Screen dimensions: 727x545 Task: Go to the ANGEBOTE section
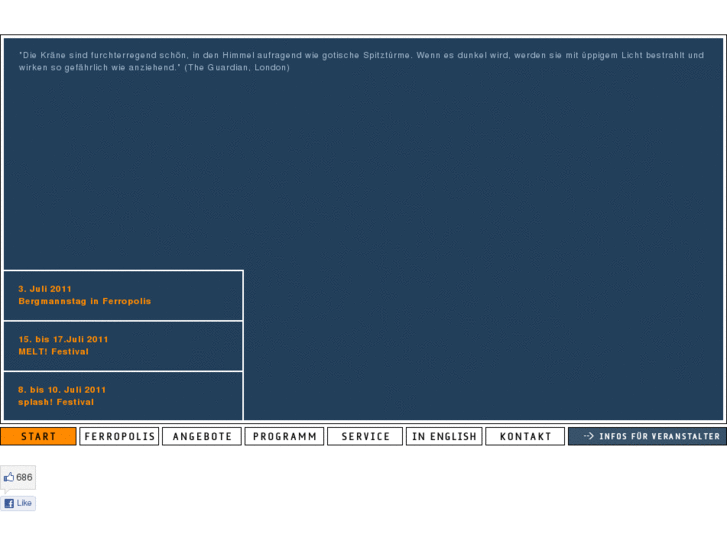point(202,436)
